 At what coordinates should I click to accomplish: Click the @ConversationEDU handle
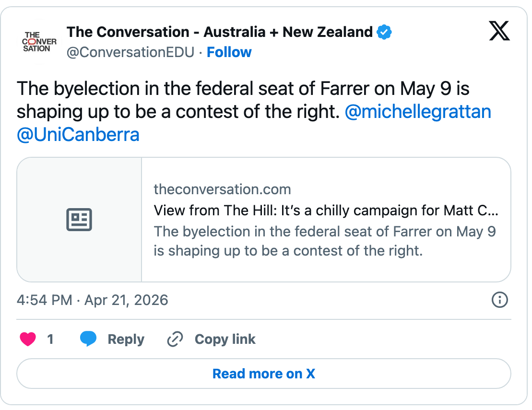[x=130, y=52]
